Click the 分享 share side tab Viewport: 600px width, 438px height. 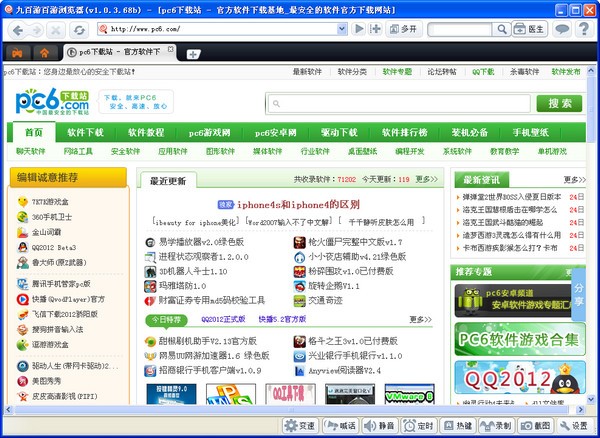[x=579, y=295]
